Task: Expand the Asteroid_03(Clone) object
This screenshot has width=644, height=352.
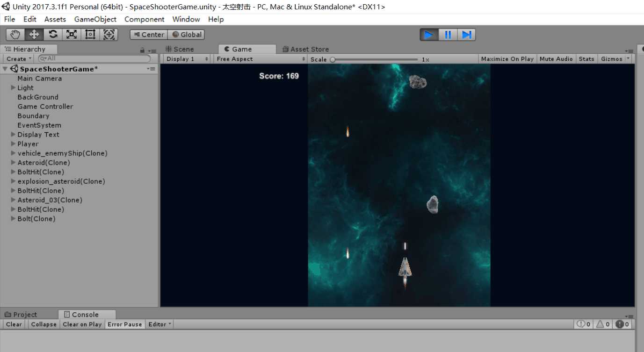Action: click(13, 200)
